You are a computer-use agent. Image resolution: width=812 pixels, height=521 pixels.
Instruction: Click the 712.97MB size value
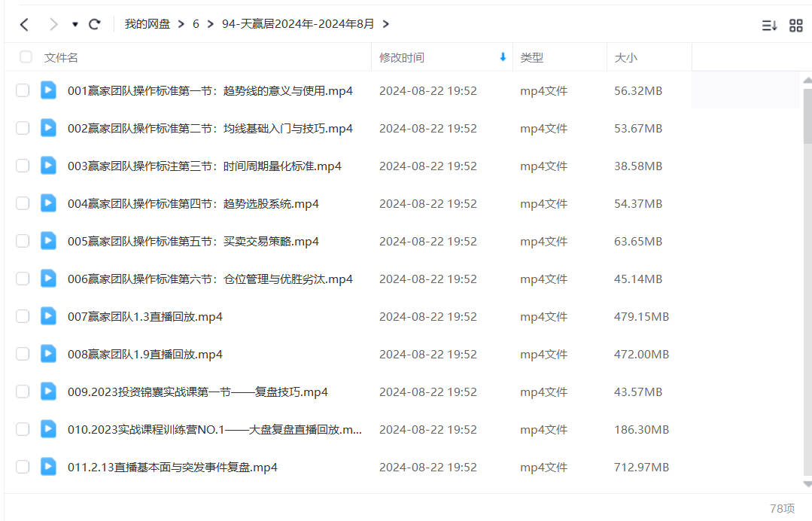coord(642,467)
